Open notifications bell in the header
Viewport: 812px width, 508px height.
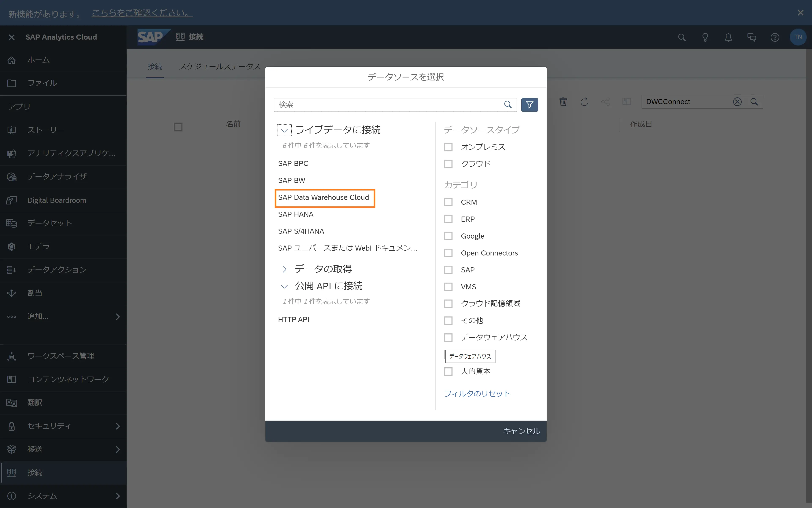(x=728, y=37)
